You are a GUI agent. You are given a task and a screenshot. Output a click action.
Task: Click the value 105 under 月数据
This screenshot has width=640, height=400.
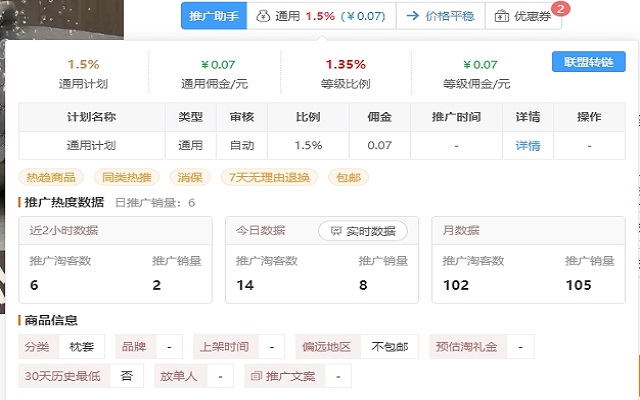click(578, 285)
